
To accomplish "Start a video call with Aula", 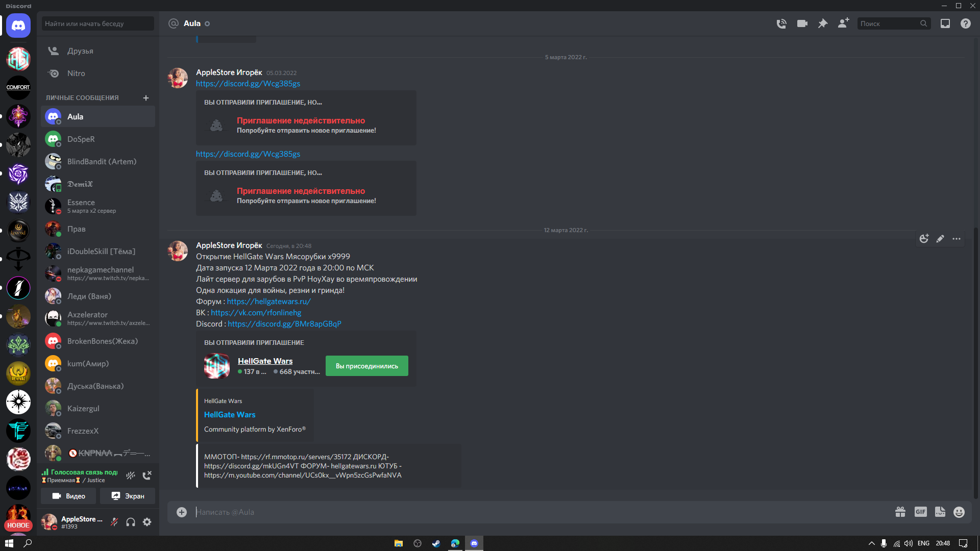I will pos(802,23).
